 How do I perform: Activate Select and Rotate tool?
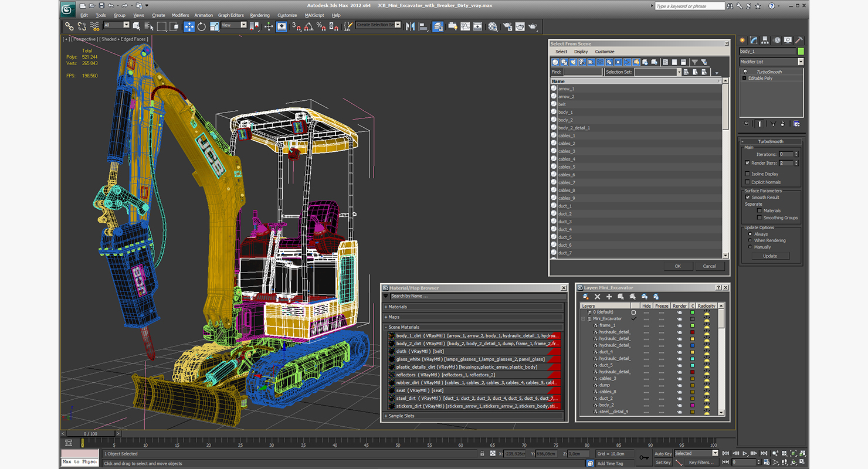pyautogui.click(x=202, y=26)
